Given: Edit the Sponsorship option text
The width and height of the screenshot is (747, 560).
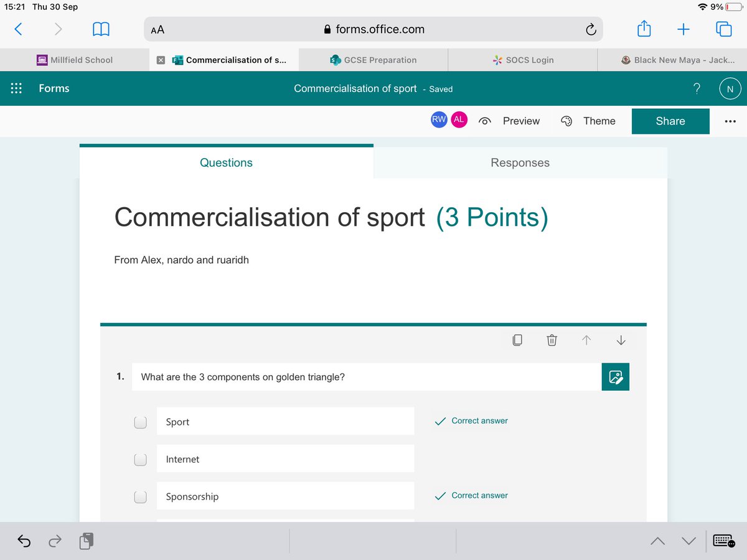Looking at the screenshot, I should click(285, 496).
